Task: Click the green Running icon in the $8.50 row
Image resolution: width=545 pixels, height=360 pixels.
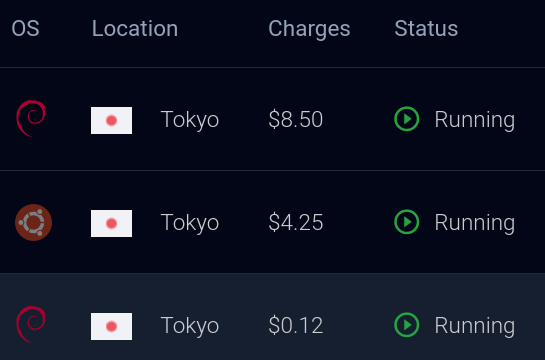Action: (x=407, y=119)
